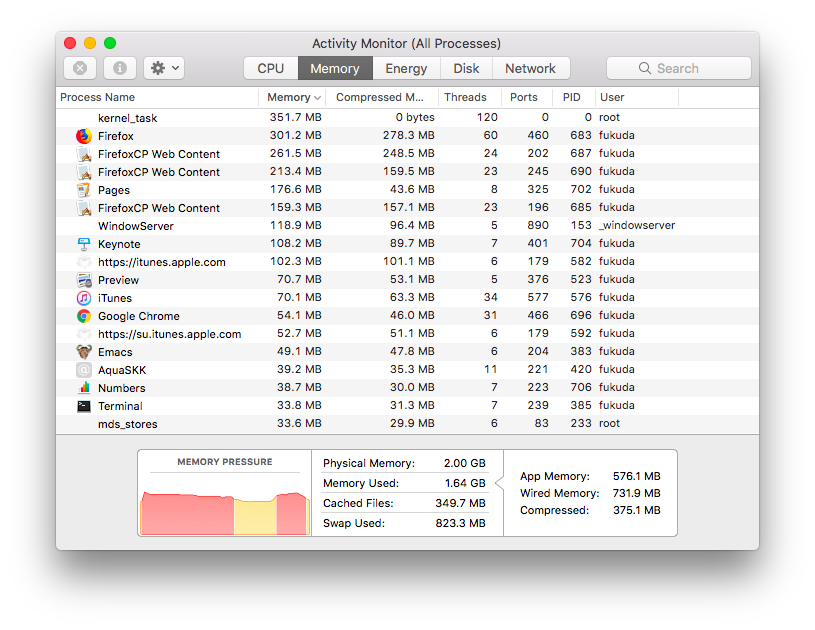Toggle Memory column sort order

(x=294, y=97)
